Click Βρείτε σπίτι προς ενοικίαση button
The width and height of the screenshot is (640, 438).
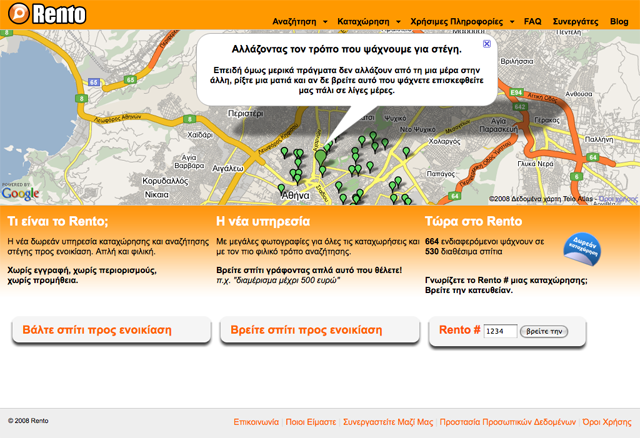pyautogui.click(x=320, y=330)
